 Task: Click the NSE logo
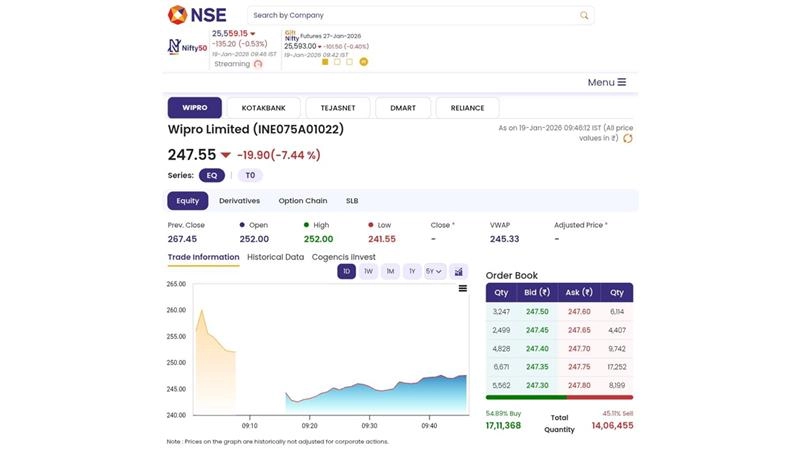tap(196, 15)
